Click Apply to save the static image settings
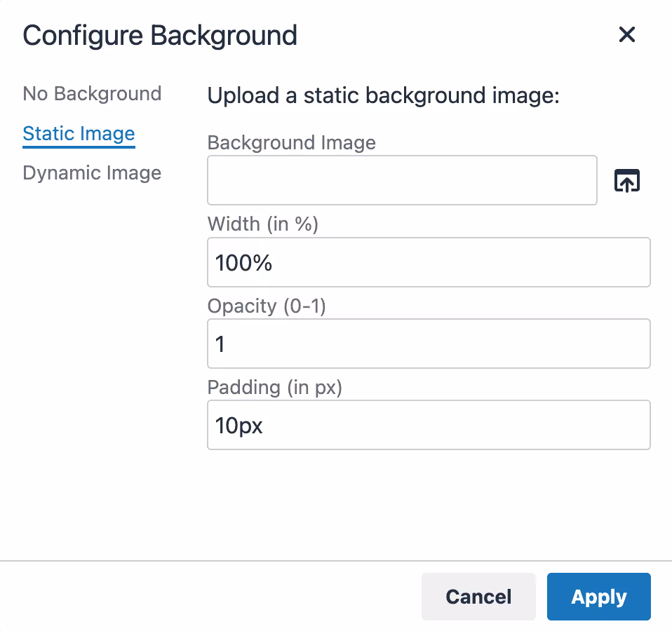Image resolution: width=672 pixels, height=631 pixels. point(598,597)
